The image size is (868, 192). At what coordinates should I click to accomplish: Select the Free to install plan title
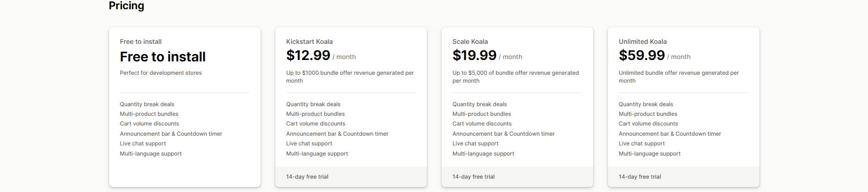click(163, 57)
